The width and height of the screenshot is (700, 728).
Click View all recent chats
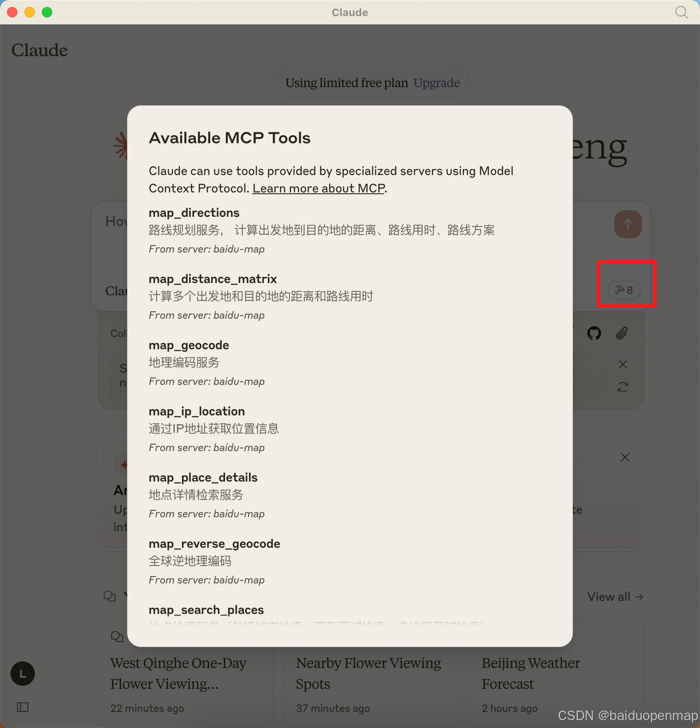pyautogui.click(x=615, y=597)
